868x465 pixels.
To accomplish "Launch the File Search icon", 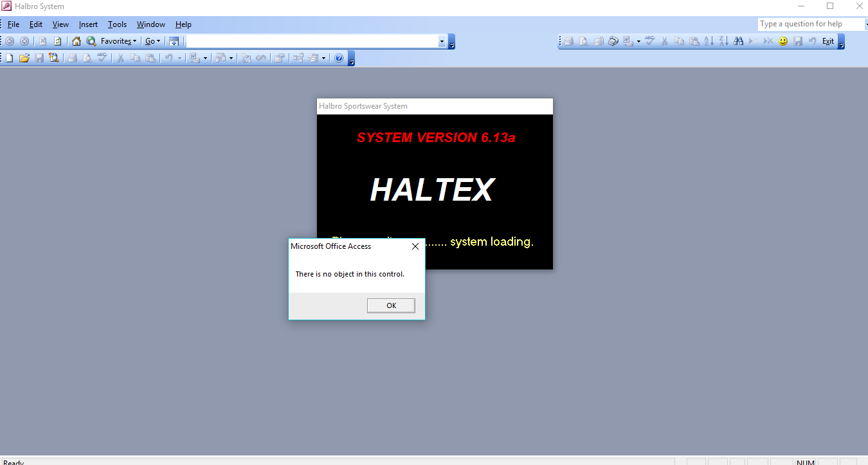I will point(54,58).
